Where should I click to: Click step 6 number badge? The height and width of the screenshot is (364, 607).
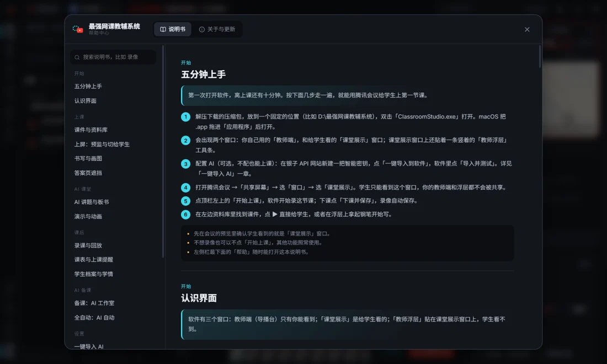point(185,215)
